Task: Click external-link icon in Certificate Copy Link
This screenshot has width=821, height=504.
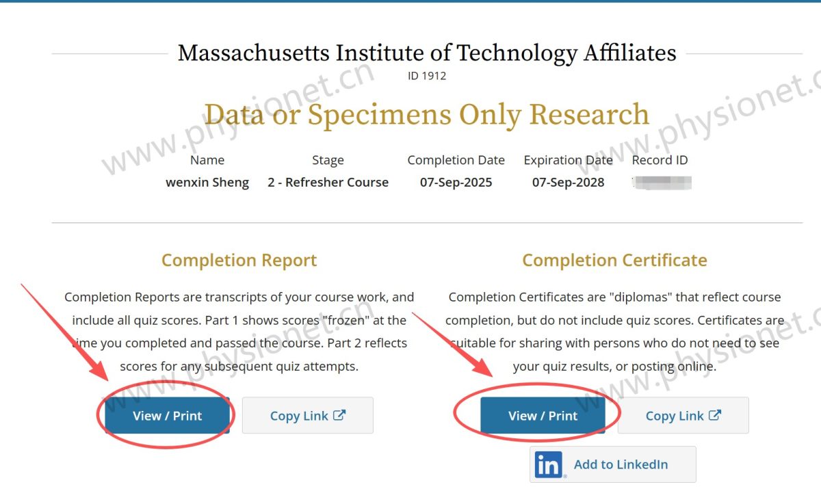Action: [x=715, y=415]
